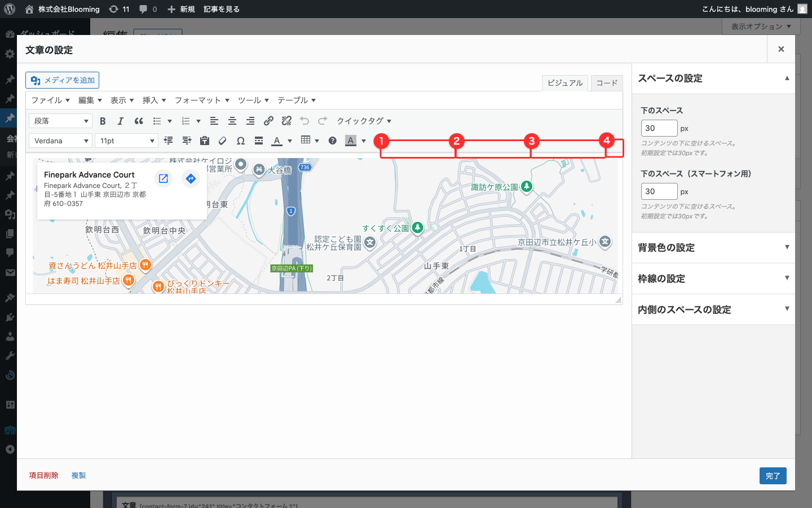Open the ファイル menu
Screen dimensions: 812x508
click(50, 100)
